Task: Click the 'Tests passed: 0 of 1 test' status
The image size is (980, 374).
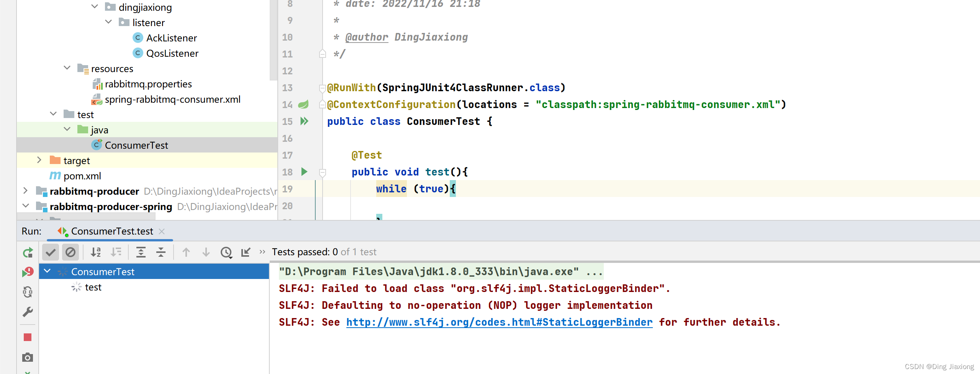Action: coord(324,252)
